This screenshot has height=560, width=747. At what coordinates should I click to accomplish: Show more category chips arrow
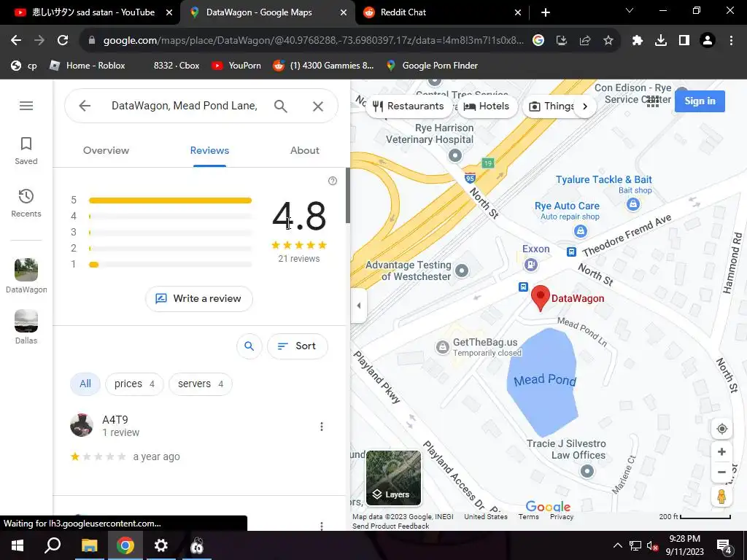pos(585,106)
